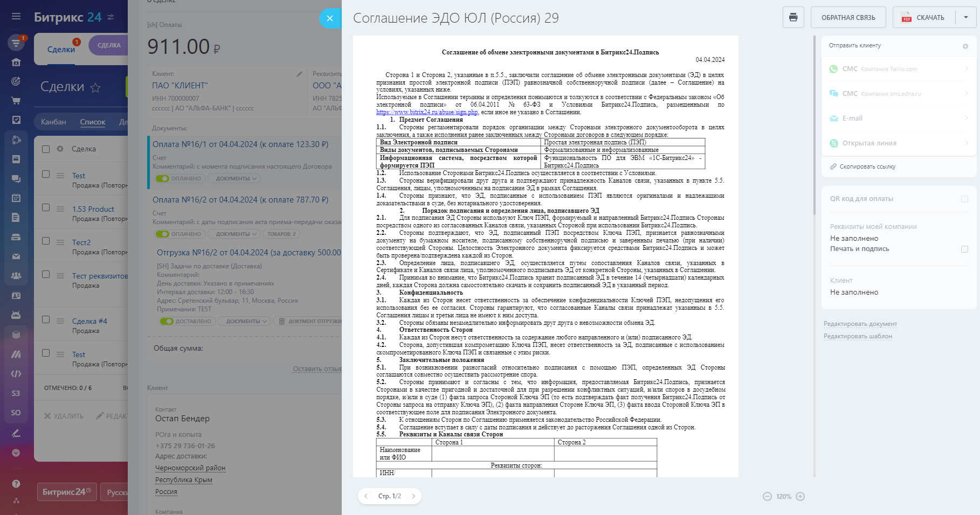980x515 pixels.
Task: Add Сделки page to favorites with star
Action: [95, 87]
